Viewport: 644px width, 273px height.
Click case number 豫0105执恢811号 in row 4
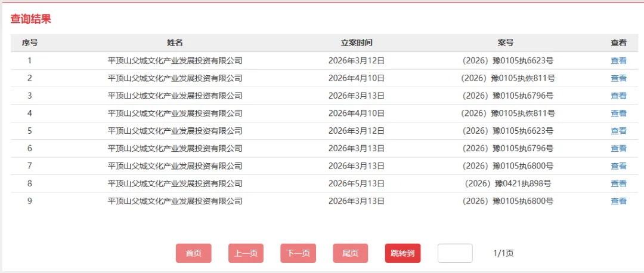[x=507, y=114]
